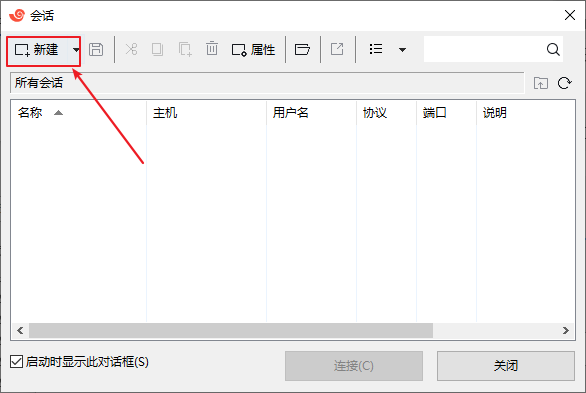Sort by the 名称 column header

pyautogui.click(x=78, y=112)
